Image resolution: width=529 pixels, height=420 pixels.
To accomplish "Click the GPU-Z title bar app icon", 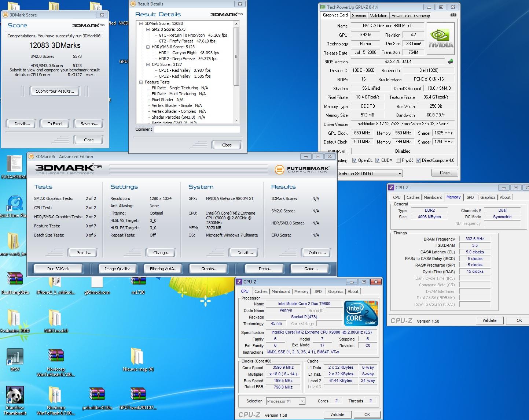I will 323,7.
